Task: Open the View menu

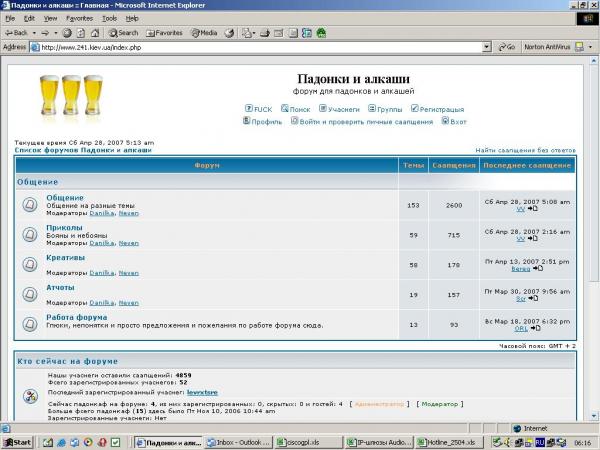Action: pos(50,18)
